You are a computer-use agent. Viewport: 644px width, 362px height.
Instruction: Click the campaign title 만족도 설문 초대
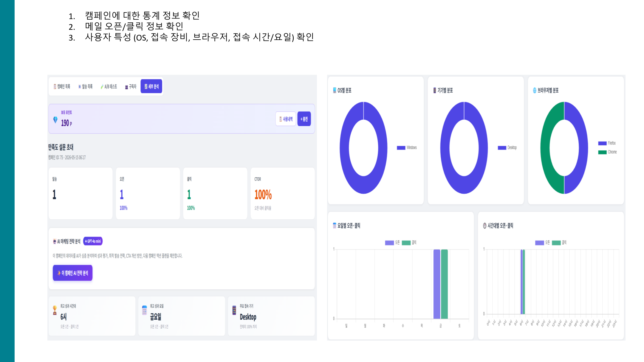61,147
